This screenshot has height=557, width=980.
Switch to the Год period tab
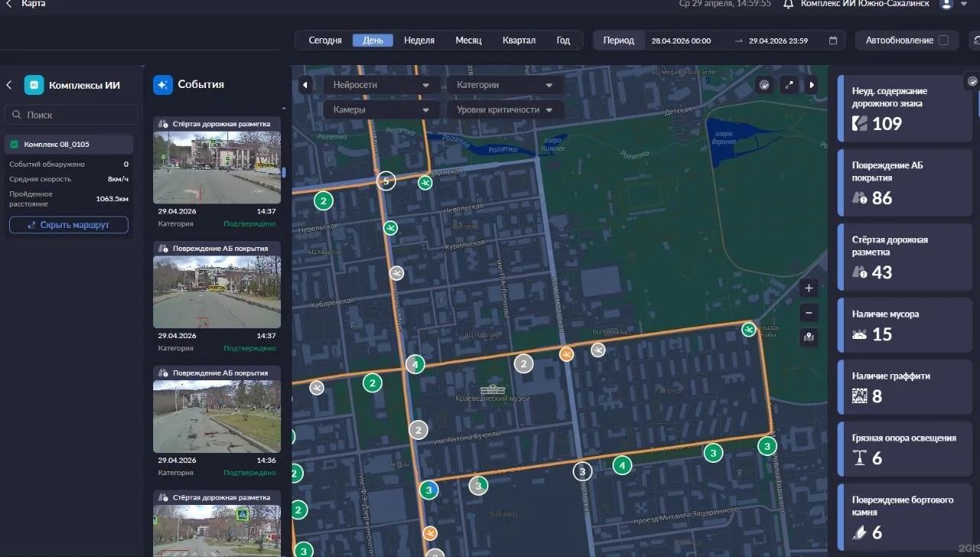(x=563, y=41)
